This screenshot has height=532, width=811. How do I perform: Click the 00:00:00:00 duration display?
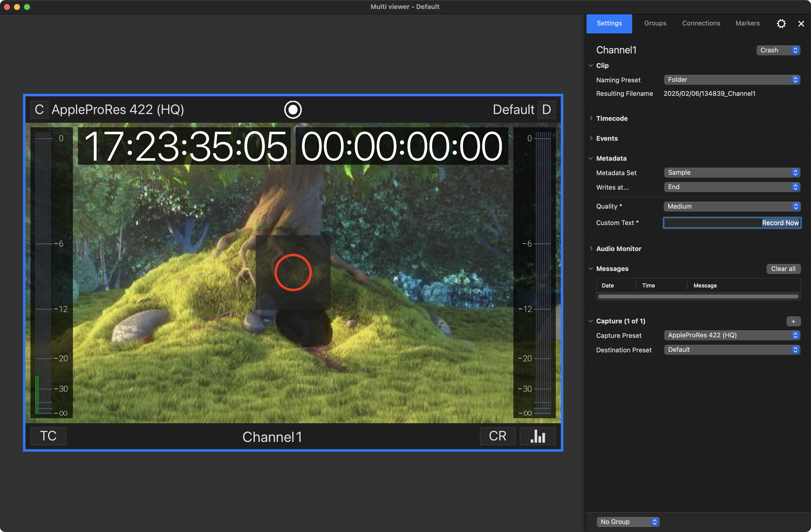point(402,146)
